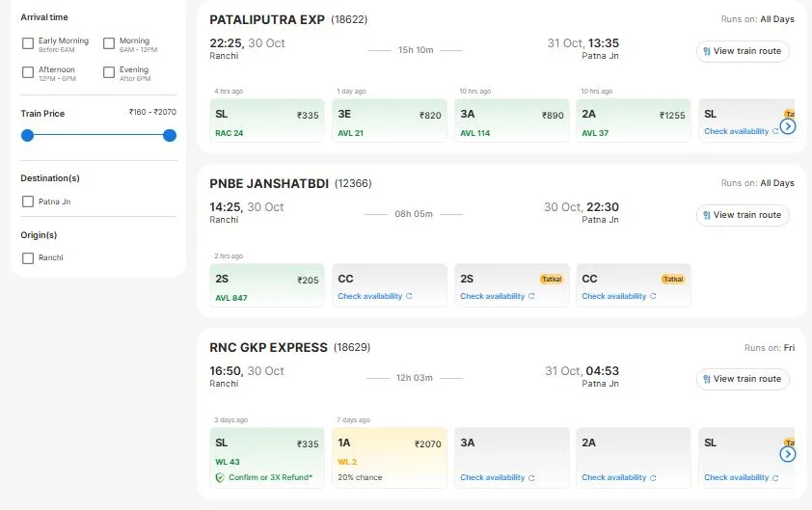812x510 pixels.
Task: Check availability for Janshatbdi CC Tatkal
Action: [613, 296]
